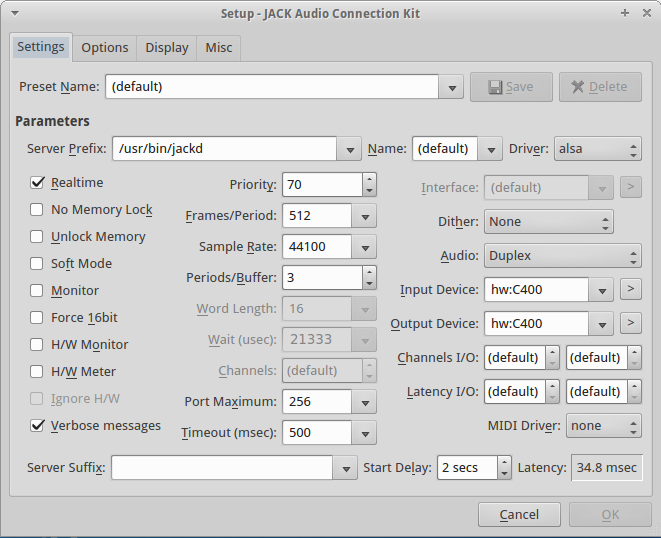Disable Verbose messages
This screenshot has height=538, width=661.
(37, 425)
